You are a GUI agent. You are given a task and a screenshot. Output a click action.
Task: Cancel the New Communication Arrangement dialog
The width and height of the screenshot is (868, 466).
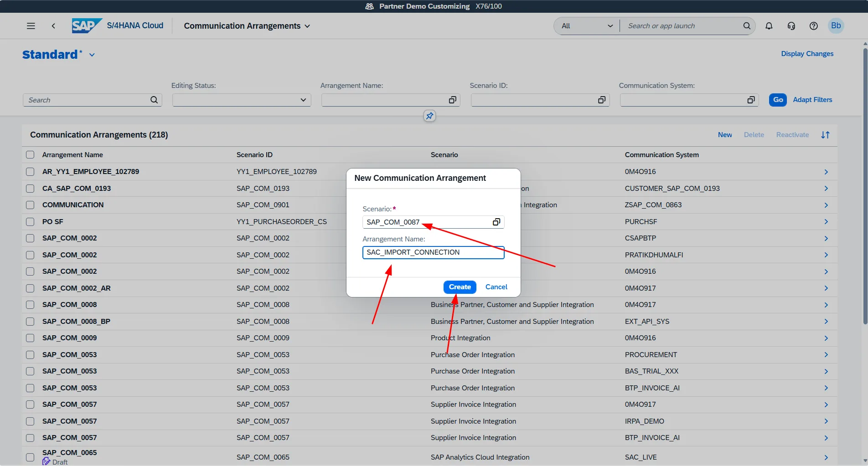[496, 287]
